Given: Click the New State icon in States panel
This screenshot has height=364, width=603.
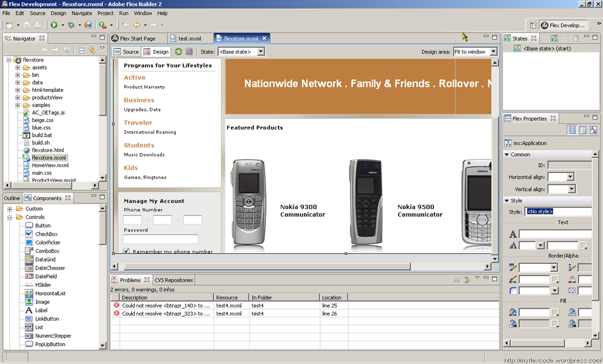Looking at the screenshot, I should coord(554,38).
